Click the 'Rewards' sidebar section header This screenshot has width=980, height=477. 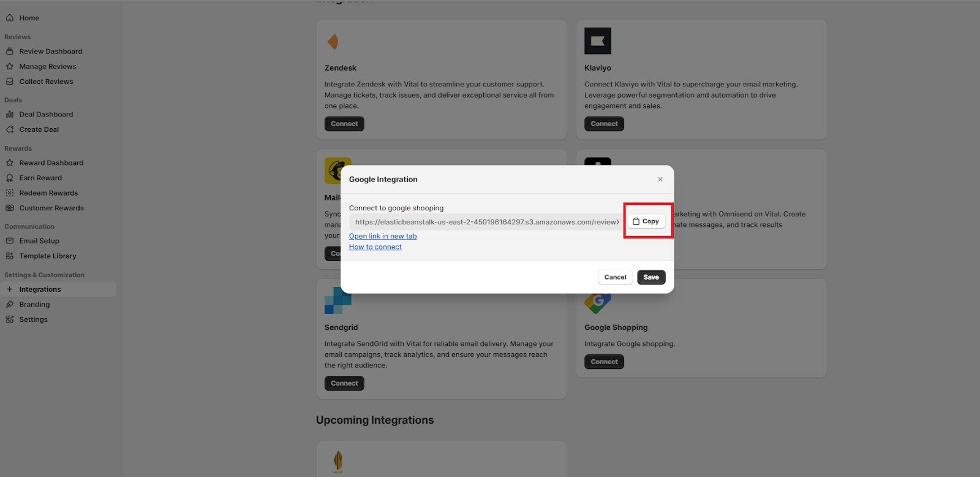coord(18,148)
